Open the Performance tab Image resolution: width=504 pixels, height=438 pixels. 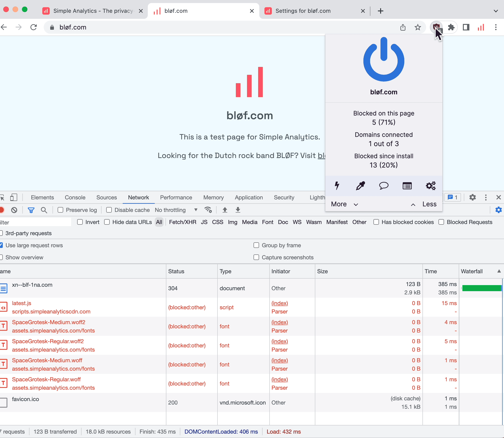[176, 198]
